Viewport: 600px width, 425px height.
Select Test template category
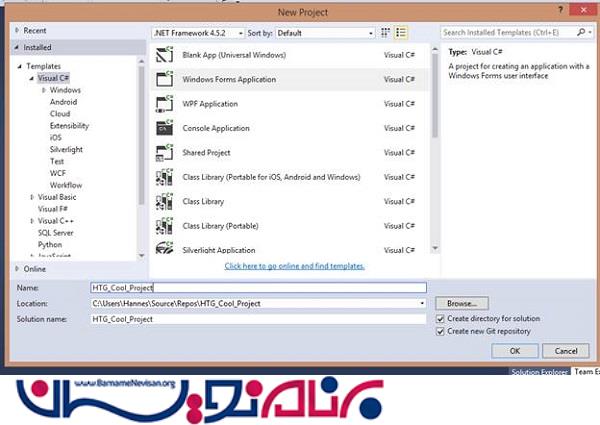(x=57, y=161)
